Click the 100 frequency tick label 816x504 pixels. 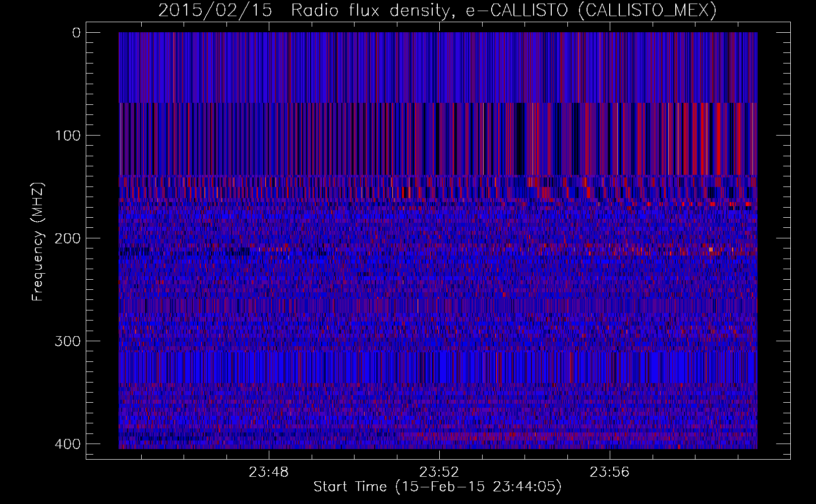(x=67, y=136)
